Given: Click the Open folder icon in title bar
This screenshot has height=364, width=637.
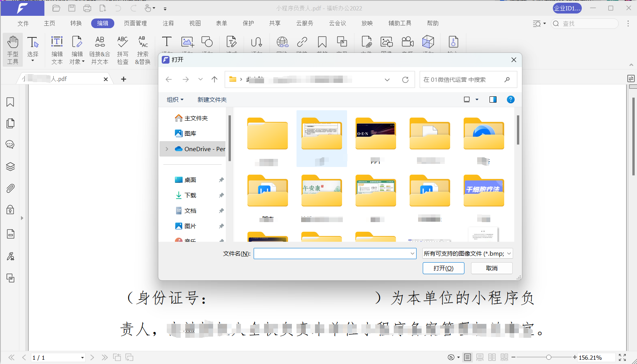Looking at the screenshot, I should (56, 8).
